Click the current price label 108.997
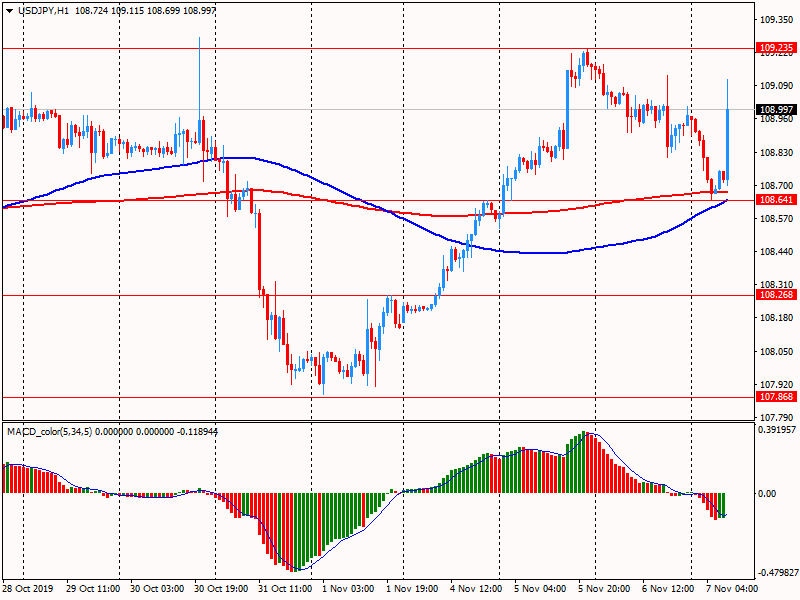 [776, 110]
